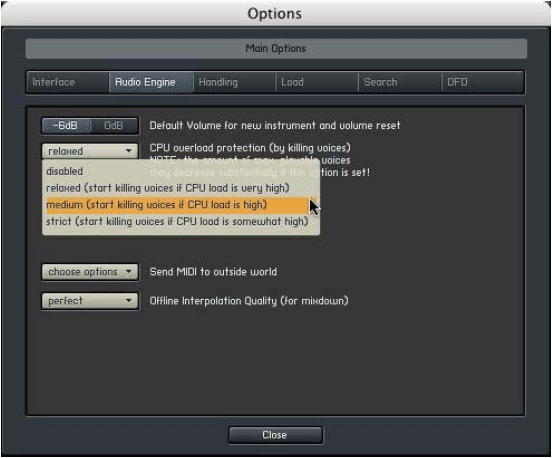Switch to the DFD tab
Viewport: 552px width, 458px height.
tap(483, 82)
